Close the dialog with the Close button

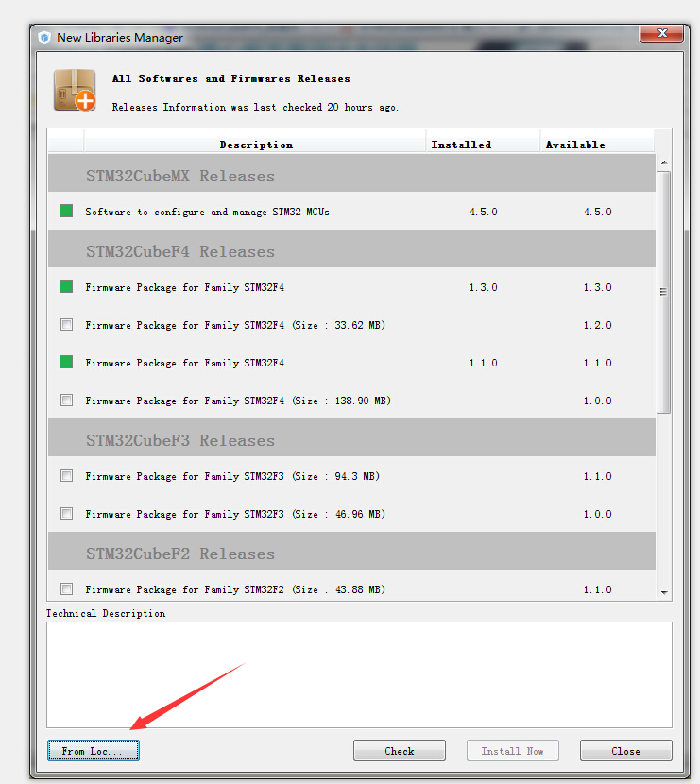625,751
